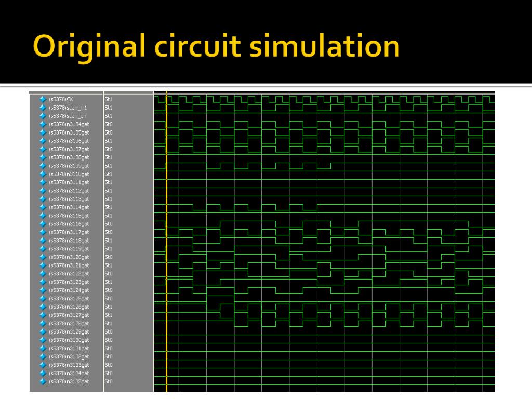This screenshot has height=399, width=532.
Task: Click the diamond icon for /s5378/n3120gat
Action: pyautogui.click(x=43, y=257)
